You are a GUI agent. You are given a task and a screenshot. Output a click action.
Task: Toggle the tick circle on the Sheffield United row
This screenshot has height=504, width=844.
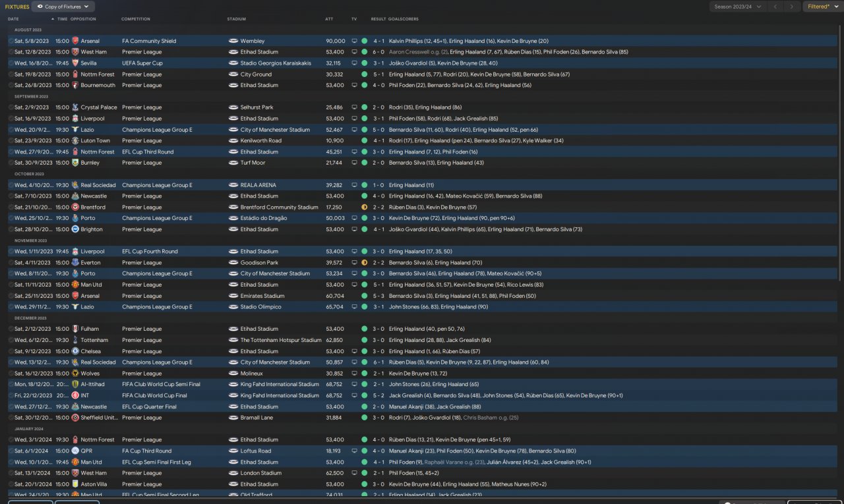tap(11, 418)
